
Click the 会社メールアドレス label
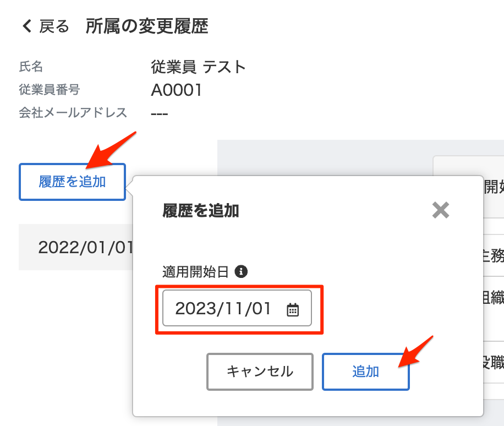tap(73, 113)
